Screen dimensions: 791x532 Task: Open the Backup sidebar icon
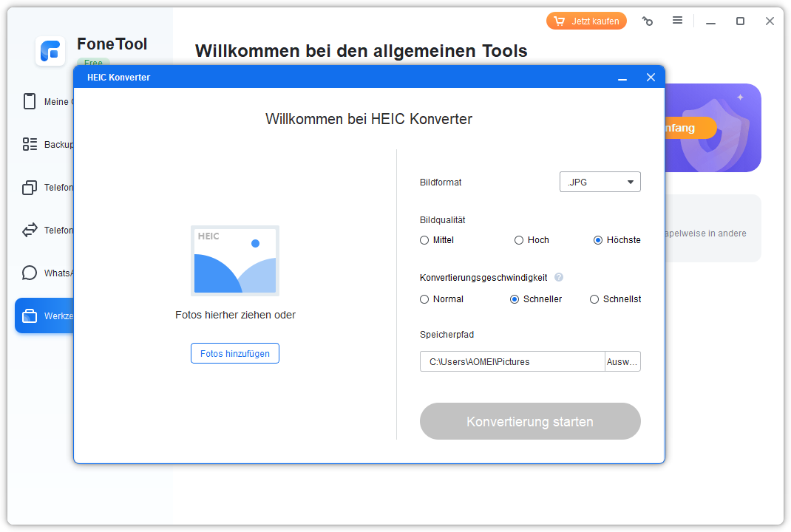pyautogui.click(x=30, y=144)
